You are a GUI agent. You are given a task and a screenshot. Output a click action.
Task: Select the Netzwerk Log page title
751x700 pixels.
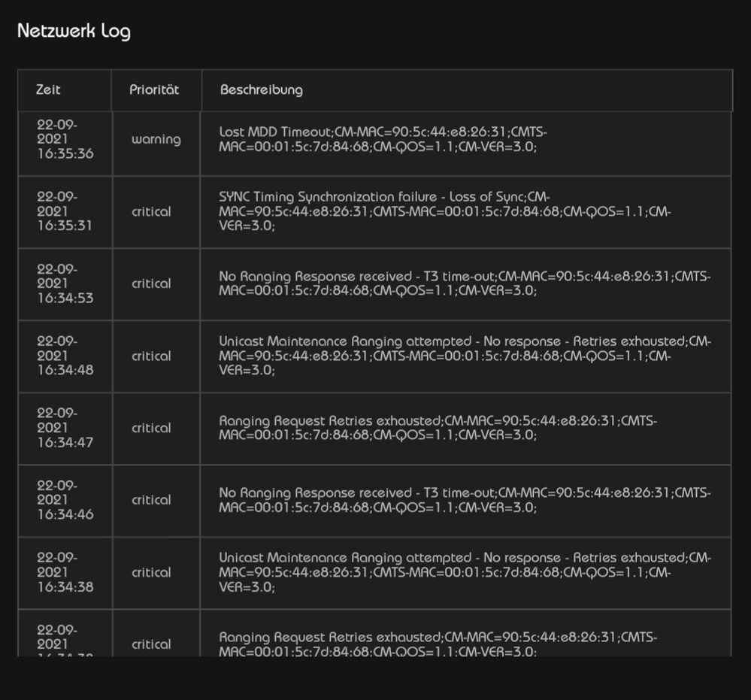[x=74, y=31]
